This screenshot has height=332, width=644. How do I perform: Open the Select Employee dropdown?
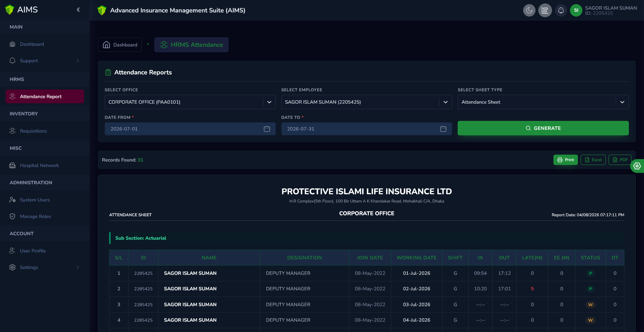coord(366,102)
